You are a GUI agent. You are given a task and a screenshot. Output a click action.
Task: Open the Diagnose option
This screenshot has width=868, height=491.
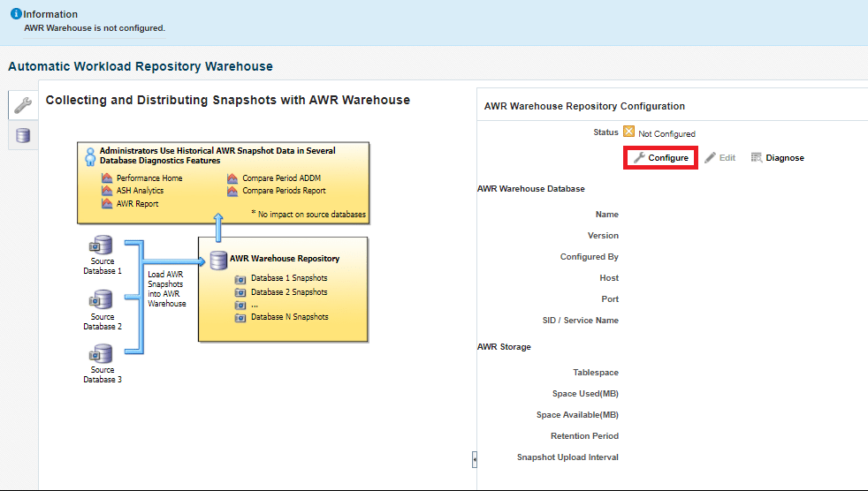pos(777,157)
